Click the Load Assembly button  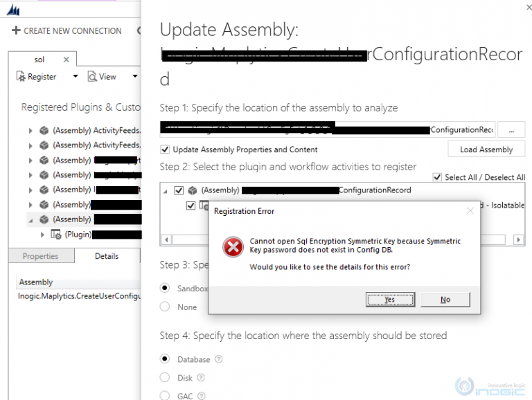pyautogui.click(x=486, y=149)
